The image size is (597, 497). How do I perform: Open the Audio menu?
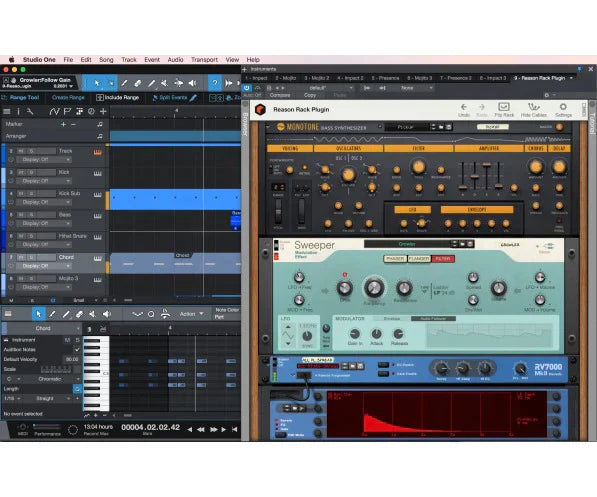click(x=176, y=60)
